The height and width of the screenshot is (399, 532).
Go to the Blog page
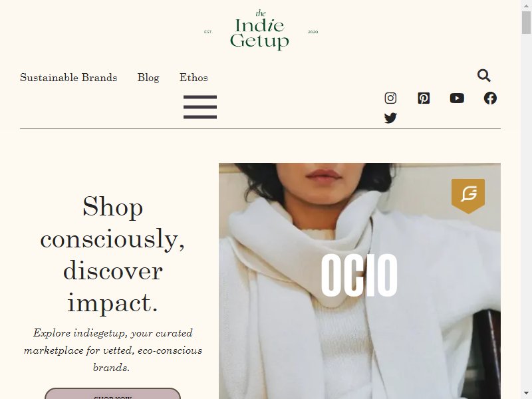click(x=148, y=77)
